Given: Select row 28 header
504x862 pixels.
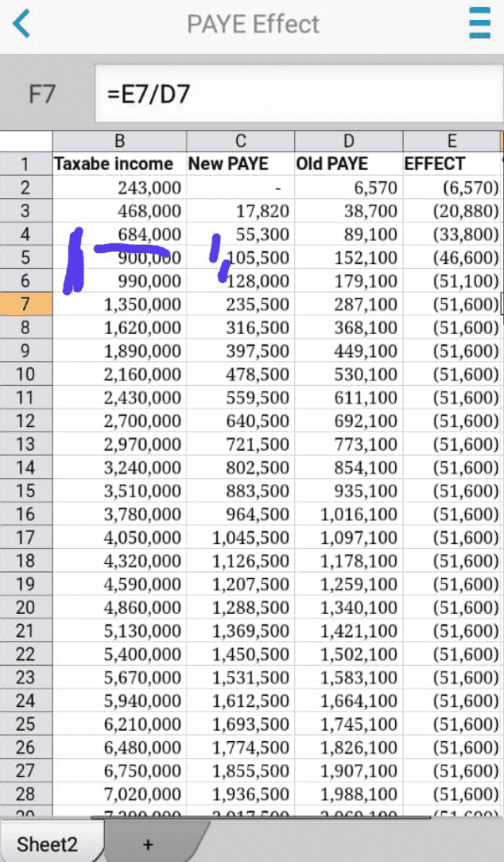Looking at the screenshot, I should pos(25,794).
